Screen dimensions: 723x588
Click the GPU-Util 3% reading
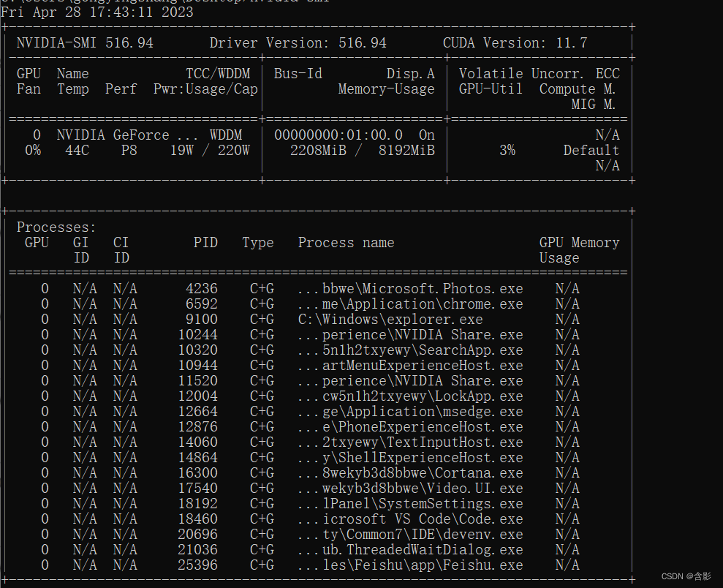pos(507,150)
